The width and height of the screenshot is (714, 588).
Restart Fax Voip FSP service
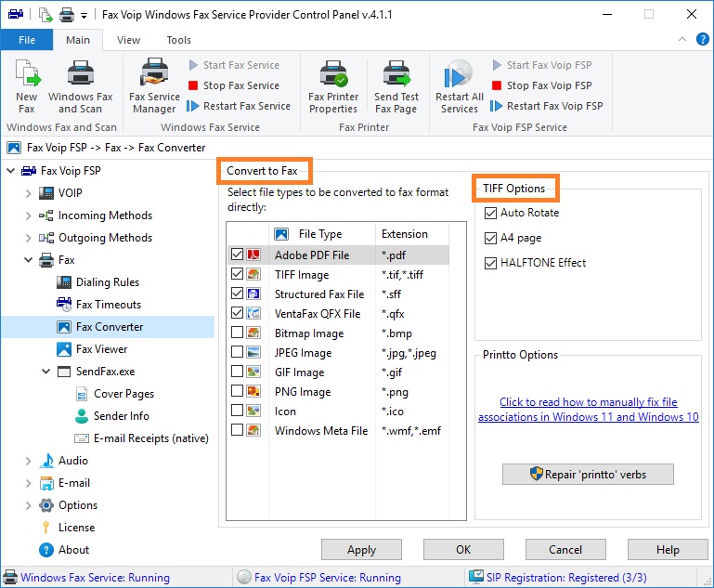tap(547, 106)
